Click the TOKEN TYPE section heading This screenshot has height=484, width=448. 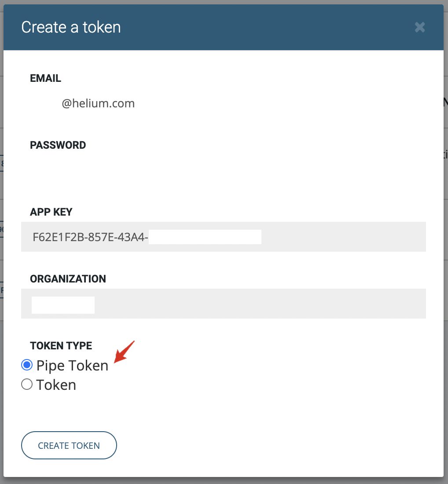[x=61, y=346]
